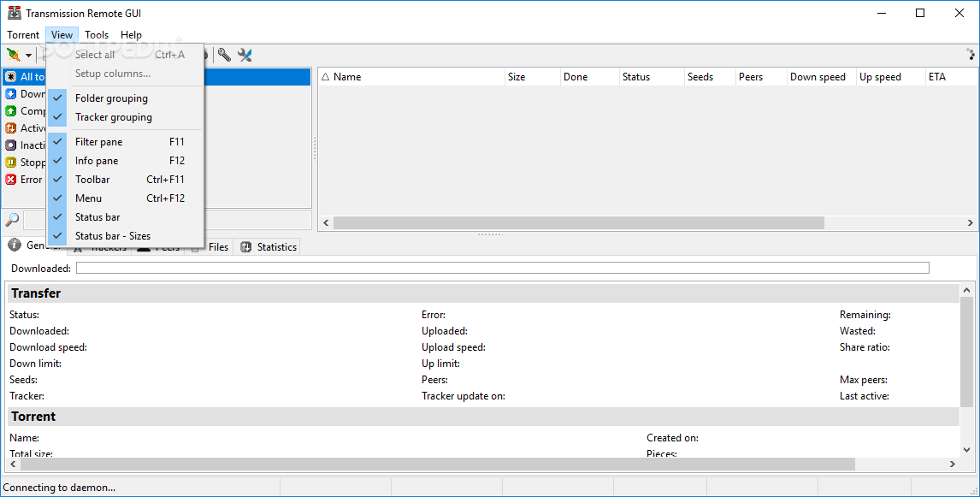Open daemon settings crossed-tools icon
Image resolution: width=980 pixels, height=497 pixels.
click(x=245, y=55)
